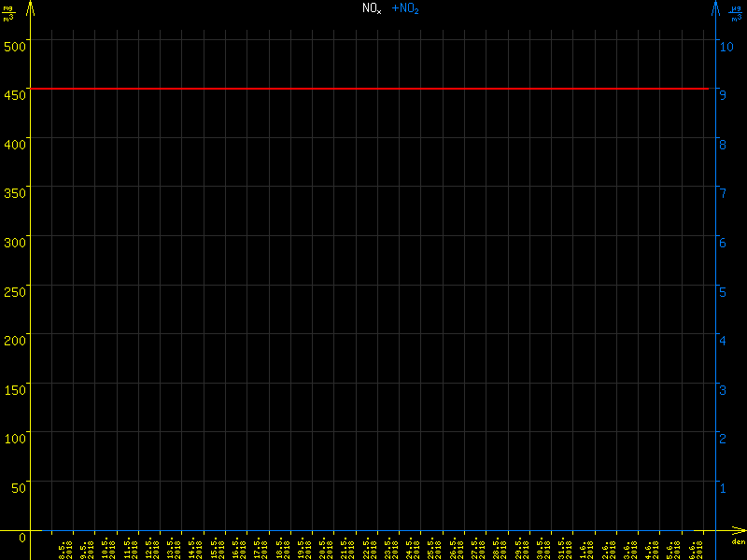Click the 0 origin label on left axis
The image size is (747, 560).
coord(22,537)
